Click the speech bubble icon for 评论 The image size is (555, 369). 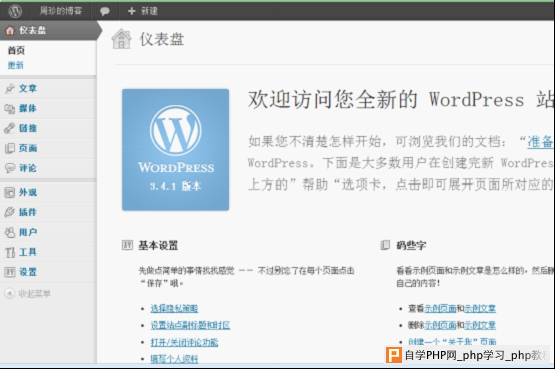10,168
